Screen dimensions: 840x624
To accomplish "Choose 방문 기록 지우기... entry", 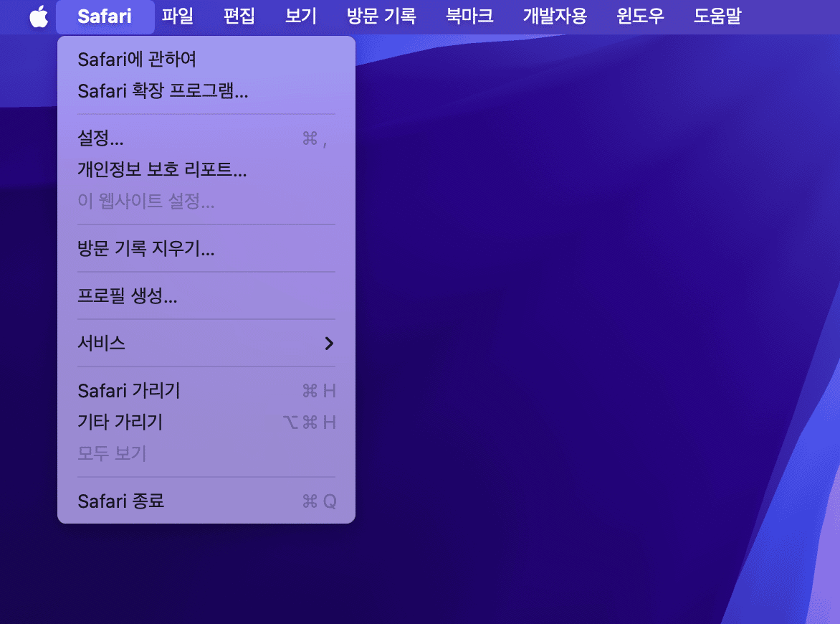I will pos(145,249).
